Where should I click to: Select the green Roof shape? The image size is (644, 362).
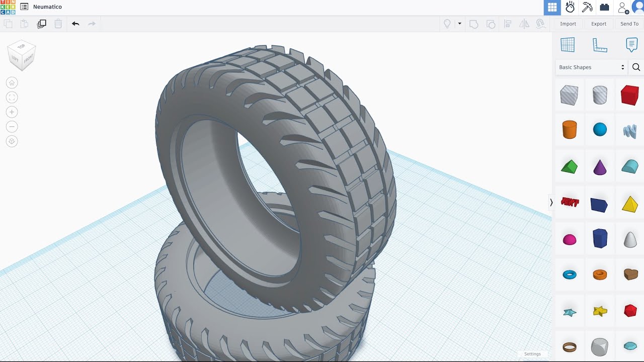point(569,166)
